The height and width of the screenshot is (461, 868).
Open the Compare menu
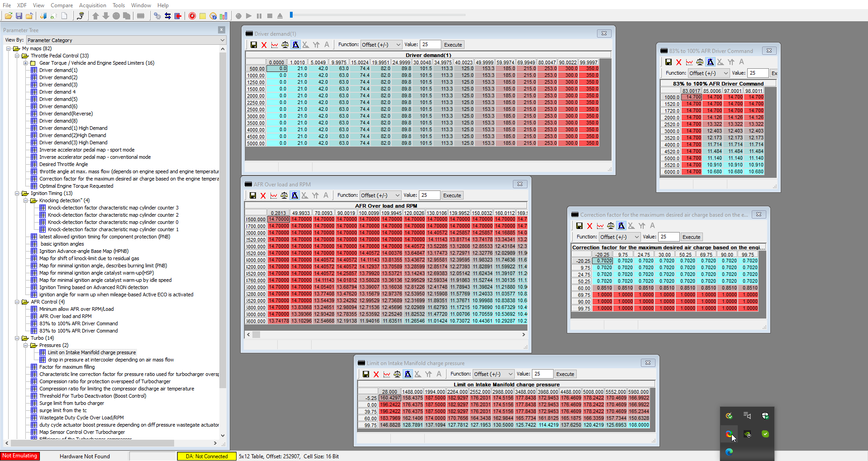click(62, 5)
